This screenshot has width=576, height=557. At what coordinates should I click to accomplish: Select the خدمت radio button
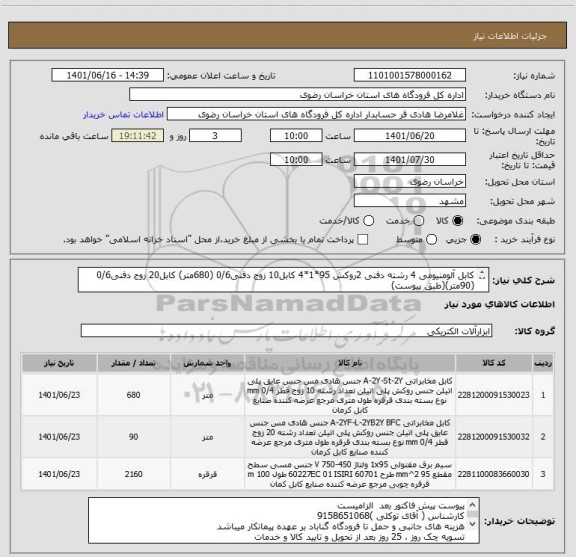pos(418,221)
